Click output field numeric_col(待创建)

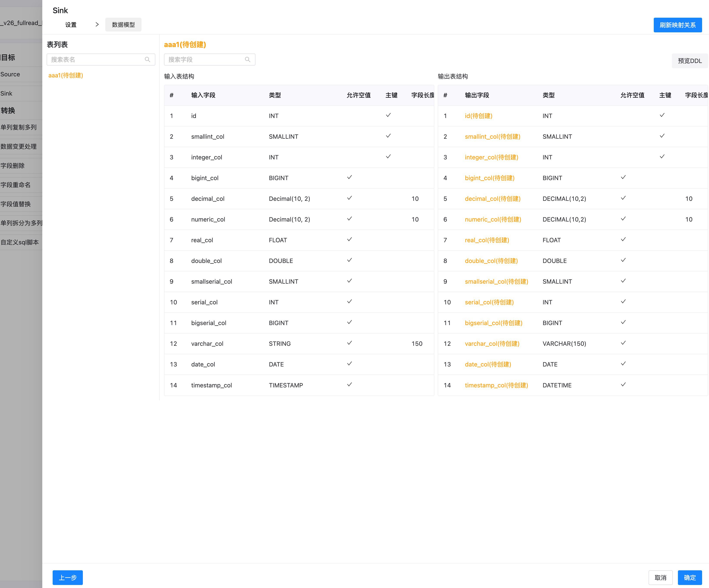(x=493, y=219)
